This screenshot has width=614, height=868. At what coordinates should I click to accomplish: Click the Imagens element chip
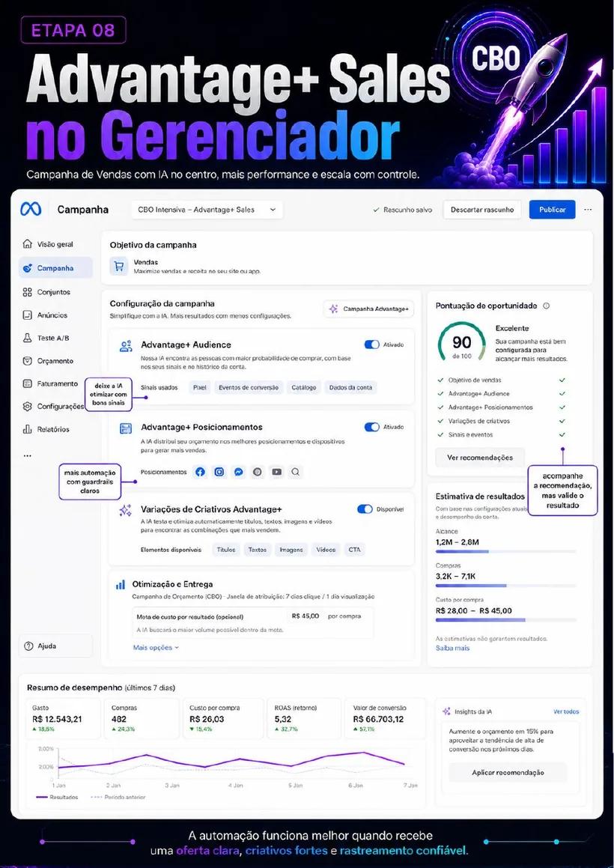click(x=291, y=550)
